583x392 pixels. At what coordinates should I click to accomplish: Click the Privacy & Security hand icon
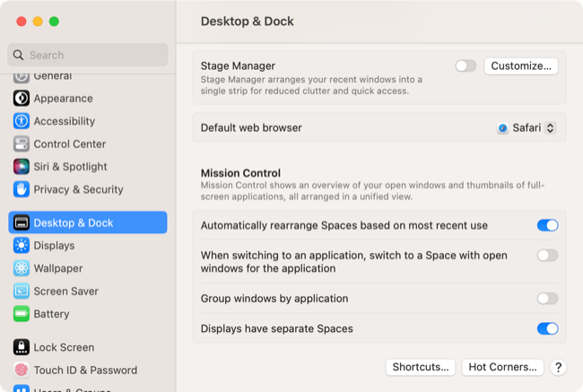(22, 189)
